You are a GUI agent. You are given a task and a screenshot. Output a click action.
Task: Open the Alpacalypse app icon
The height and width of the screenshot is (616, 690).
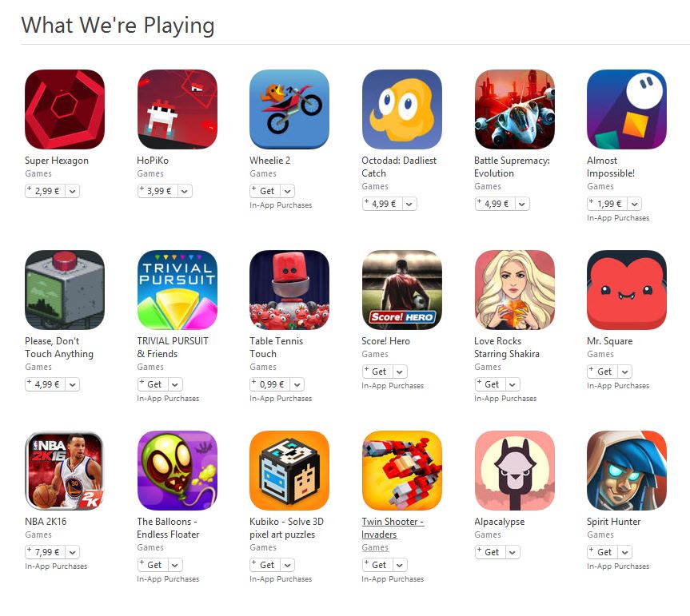pyautogui.click(x=514, y=471)
